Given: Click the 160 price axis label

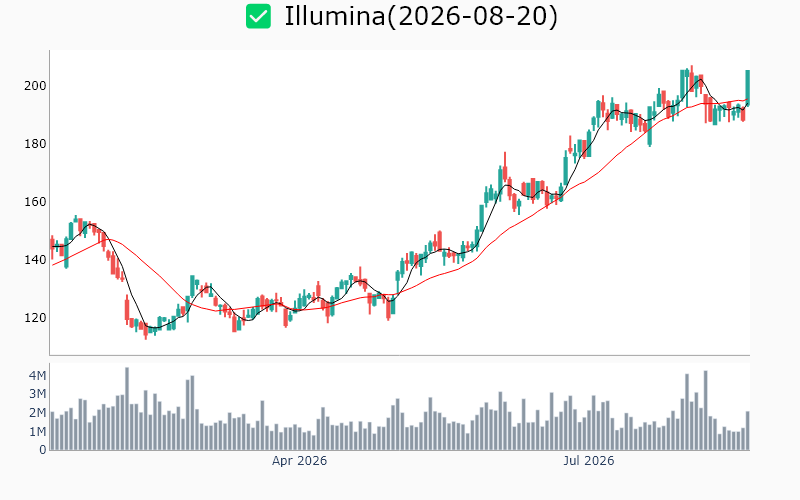Looking at the screenshot, I should tap(35, 202).
